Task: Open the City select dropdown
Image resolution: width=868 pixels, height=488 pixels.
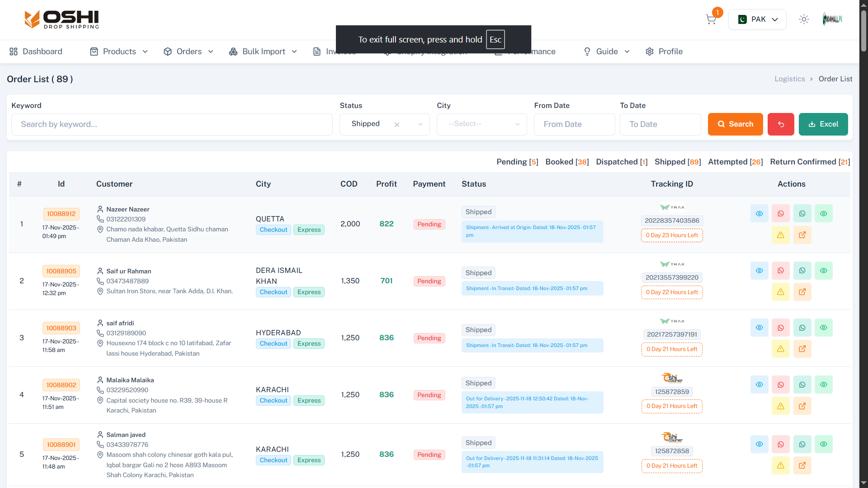Action: point(481,124)
